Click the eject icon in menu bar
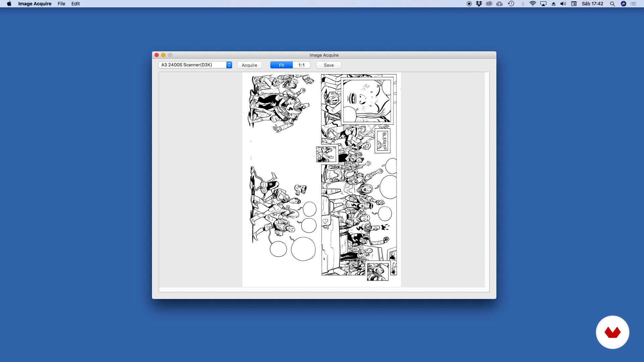 click(553, 4)
